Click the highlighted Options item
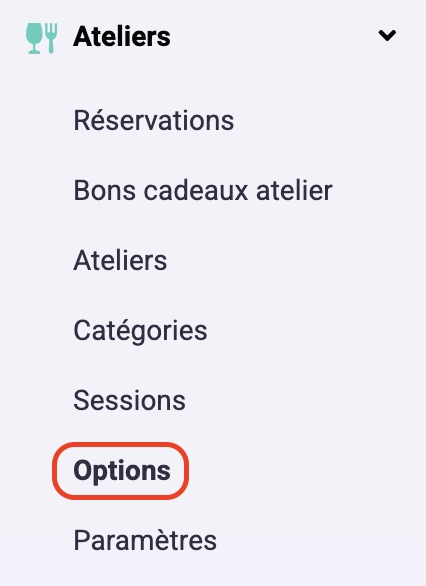 [x=122, y=471]
